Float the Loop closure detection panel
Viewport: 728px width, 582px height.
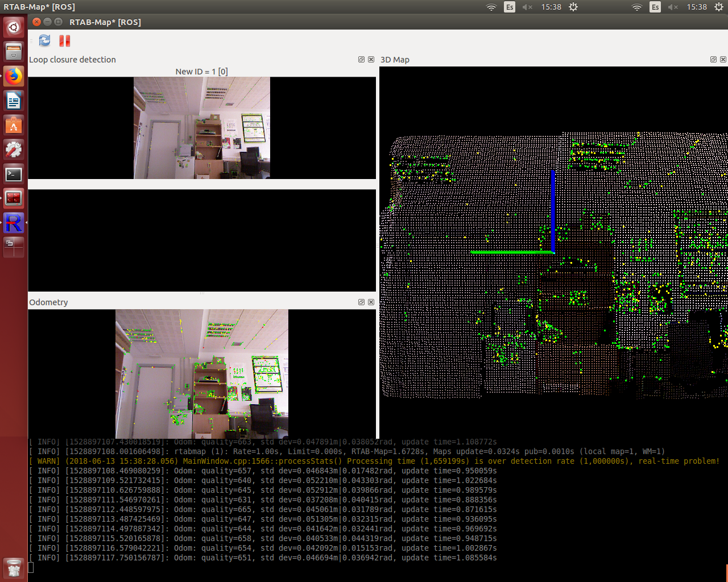point(361,60)
